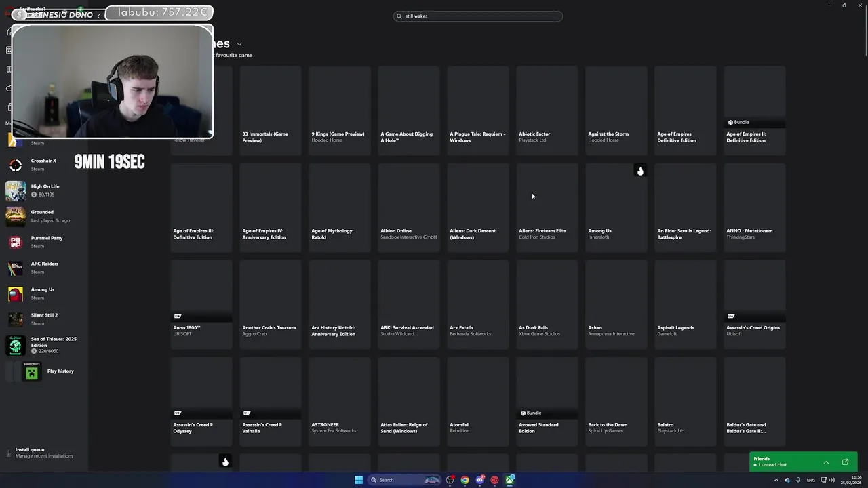Image resolution: width=868 pixels, height=488 pixels.
Task: Click the EA Play badge on Anno 1800
Action: point(178,316)
